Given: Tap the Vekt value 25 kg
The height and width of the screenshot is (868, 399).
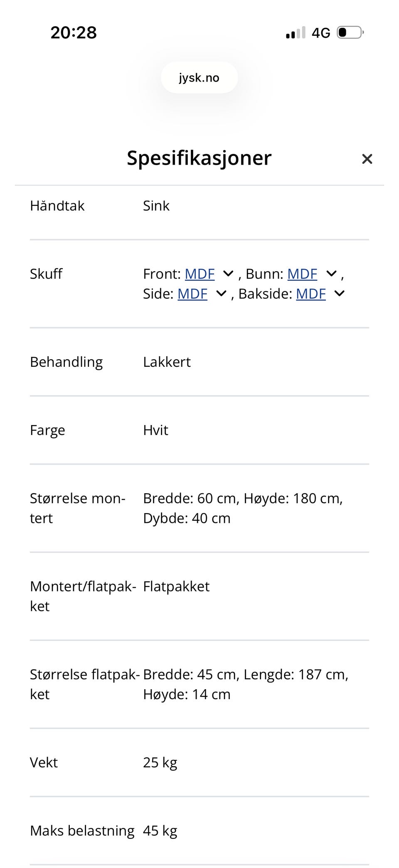Looking at the screenshot, I should coord(160,762).
